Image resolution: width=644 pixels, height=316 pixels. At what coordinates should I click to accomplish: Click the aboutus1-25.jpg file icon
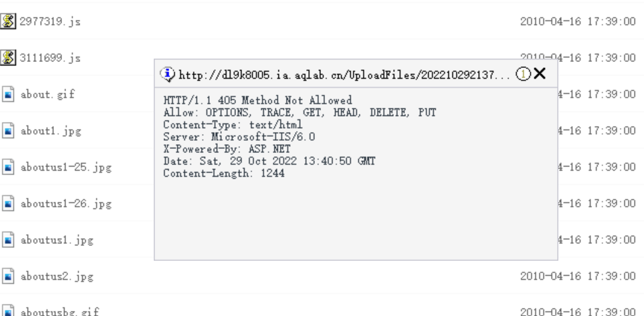[6, 167]
